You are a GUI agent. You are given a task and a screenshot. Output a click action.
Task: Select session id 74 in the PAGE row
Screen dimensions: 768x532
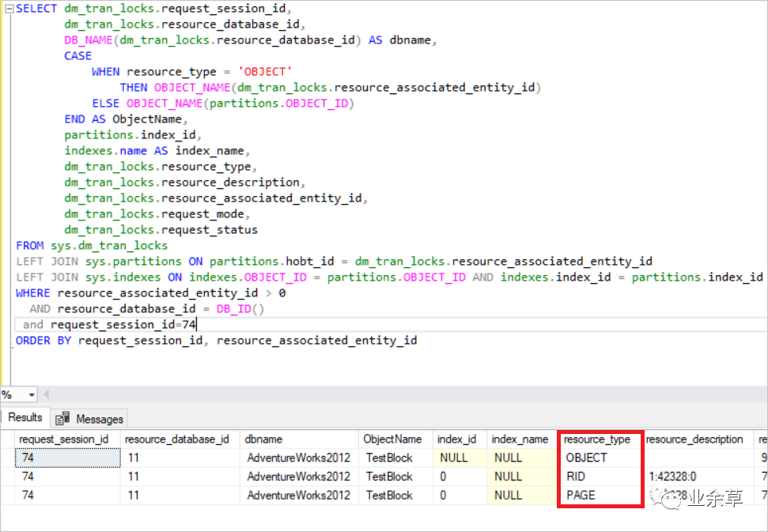pyautogui.click(x=67, y=495)
